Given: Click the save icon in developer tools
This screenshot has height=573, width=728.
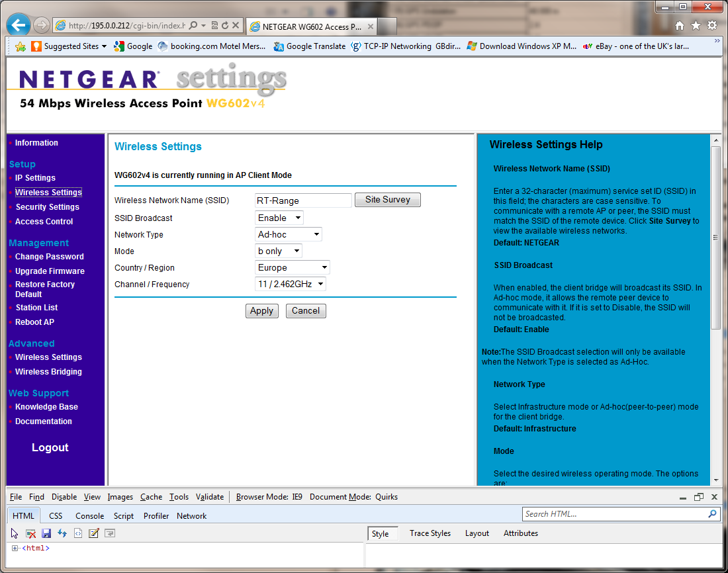Looking at the screenshot, I should point(46,533).
